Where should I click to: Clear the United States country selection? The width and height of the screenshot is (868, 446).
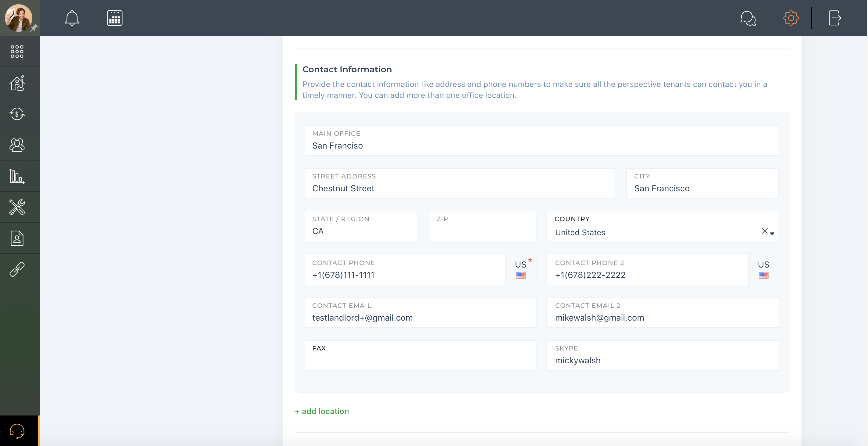764,231
